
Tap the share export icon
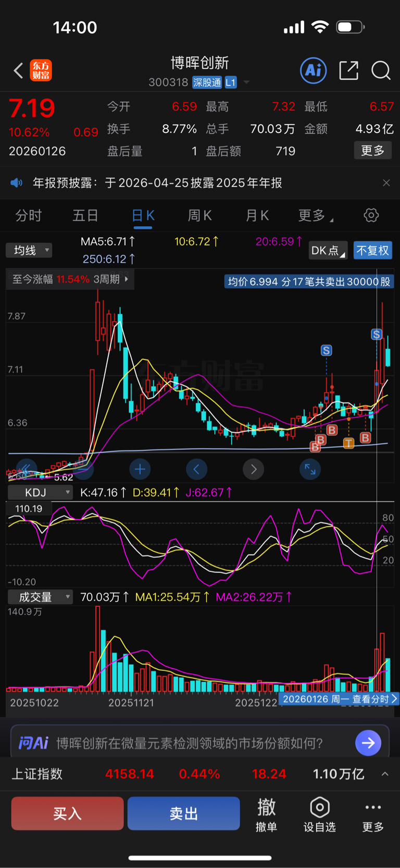(x=348, y=70)
